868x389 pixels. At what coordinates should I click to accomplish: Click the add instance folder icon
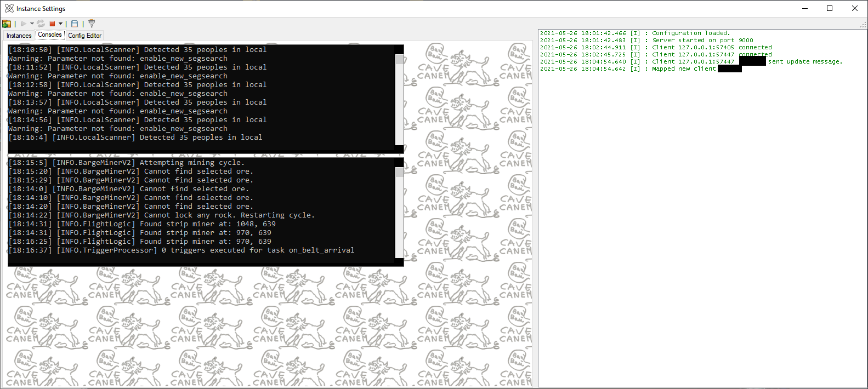7,24
